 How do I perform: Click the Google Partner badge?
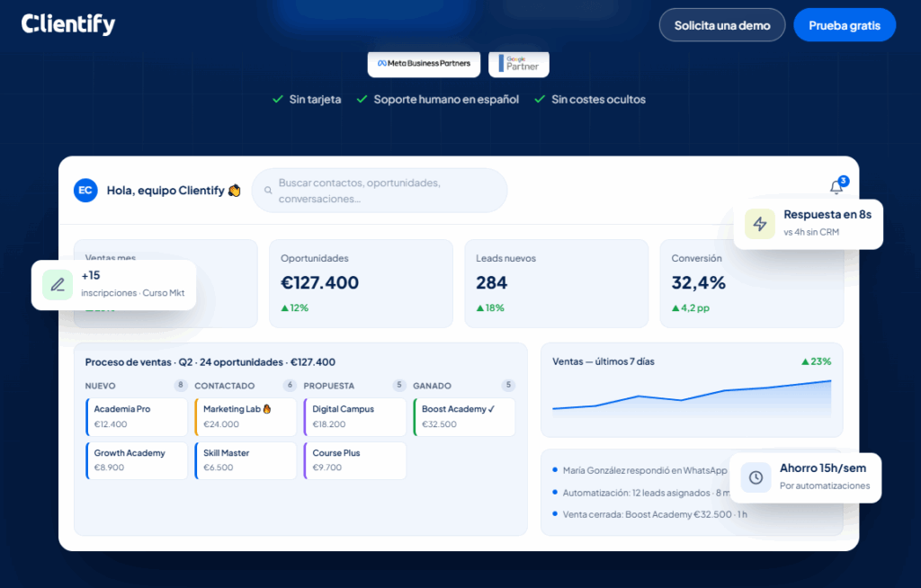pos(519,64)
